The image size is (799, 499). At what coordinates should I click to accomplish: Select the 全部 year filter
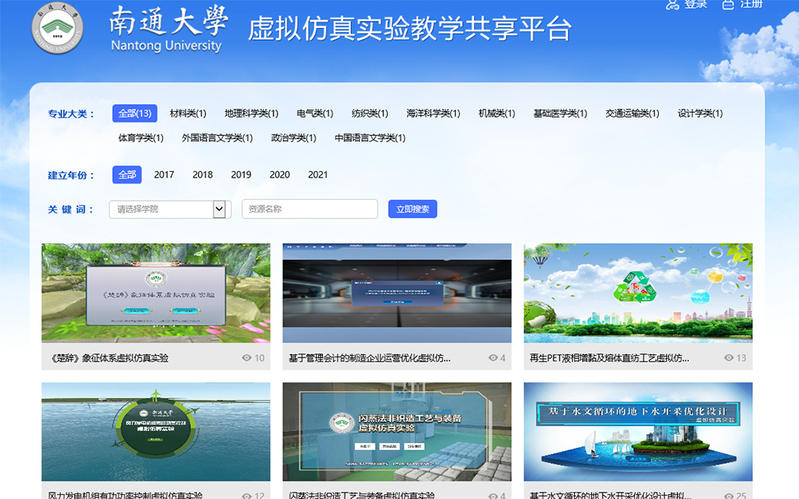[127, 175]
